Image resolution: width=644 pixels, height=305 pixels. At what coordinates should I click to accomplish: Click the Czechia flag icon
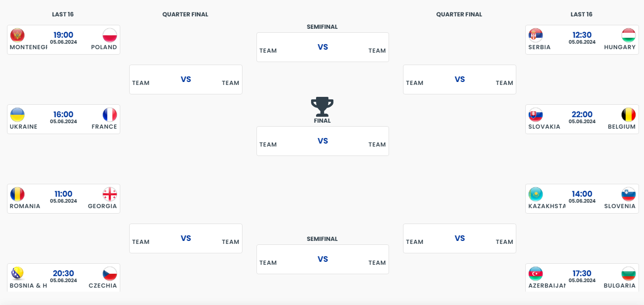click(x=110, y=274)
